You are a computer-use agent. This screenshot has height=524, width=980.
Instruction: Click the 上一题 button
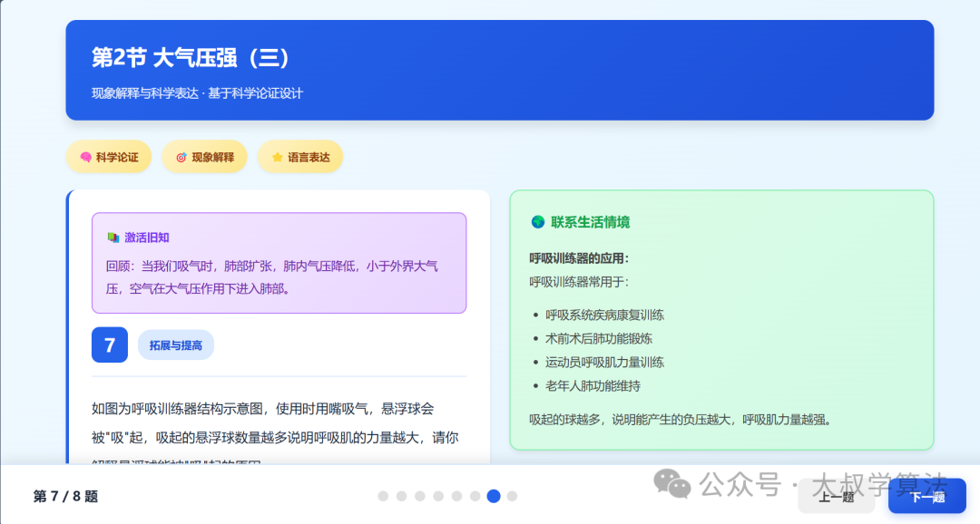point(836,497)
